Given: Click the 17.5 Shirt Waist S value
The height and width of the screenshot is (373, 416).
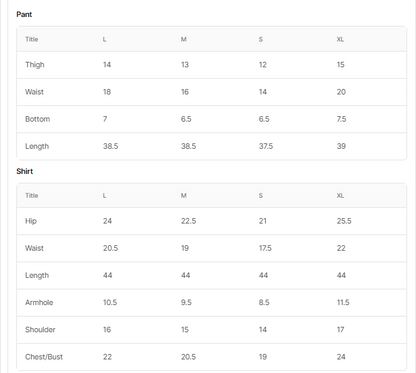Looking at the screenshot, I should click(265, 248).
